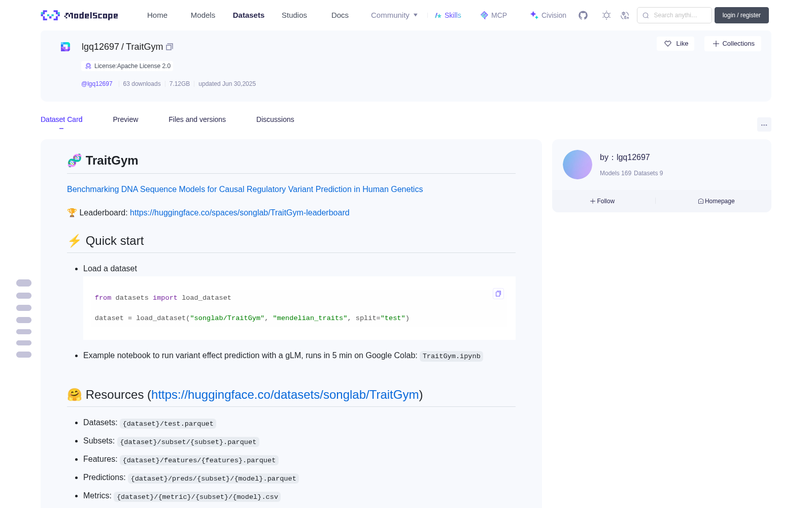Viewport: 812px width, 508px height.
Task: Go to the Home page
Action: point(157,15)
